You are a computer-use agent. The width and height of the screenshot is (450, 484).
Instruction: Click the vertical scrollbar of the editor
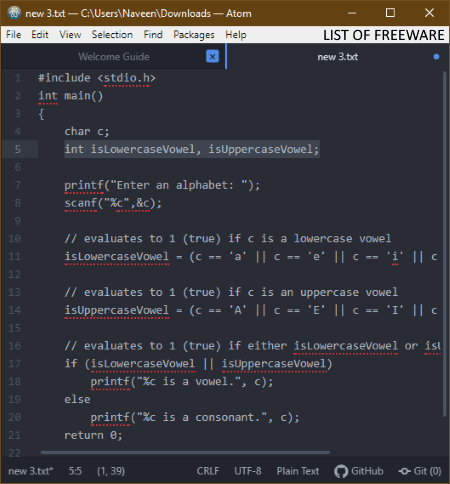[x=444, y=243]
